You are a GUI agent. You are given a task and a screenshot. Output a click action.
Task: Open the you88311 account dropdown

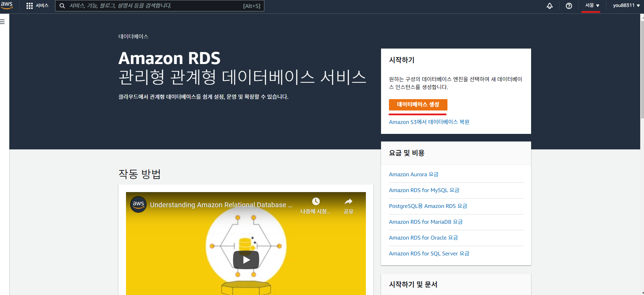626,6
